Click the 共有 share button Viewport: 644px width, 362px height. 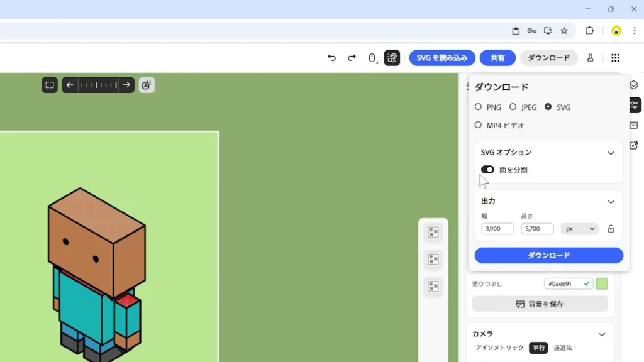point(497,58)
